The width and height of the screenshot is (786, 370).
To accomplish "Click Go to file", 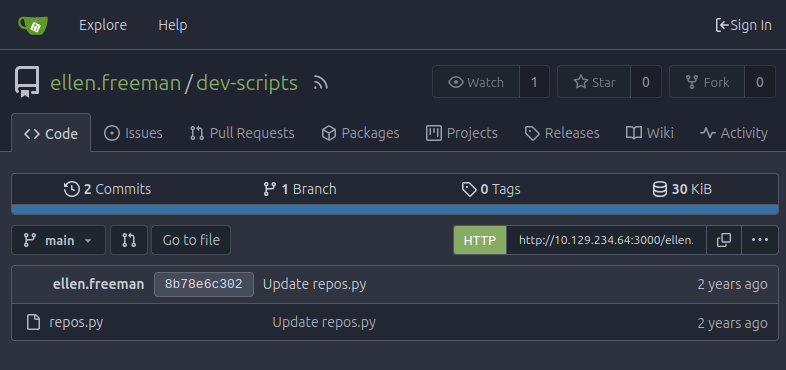I will 191,240.
